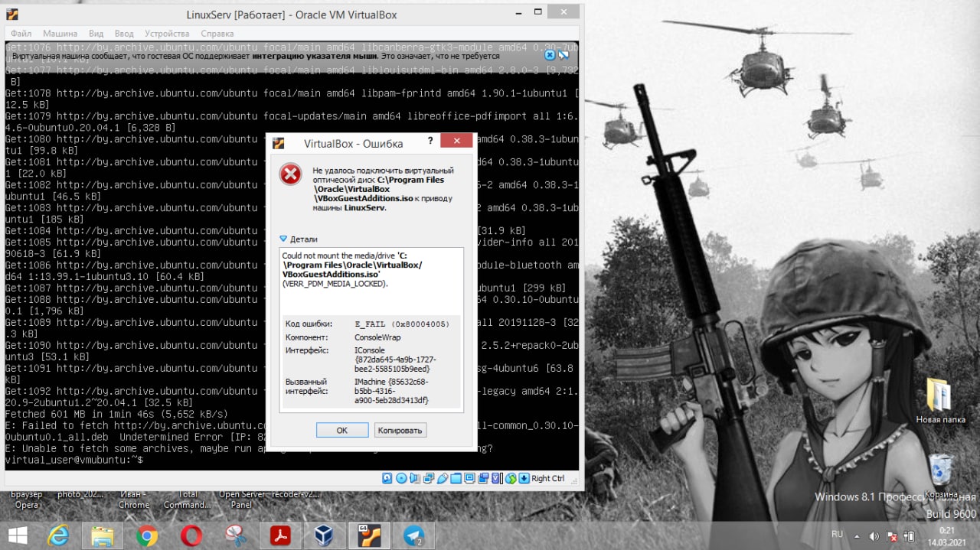Open the Машина menu

tap(60, 34)
